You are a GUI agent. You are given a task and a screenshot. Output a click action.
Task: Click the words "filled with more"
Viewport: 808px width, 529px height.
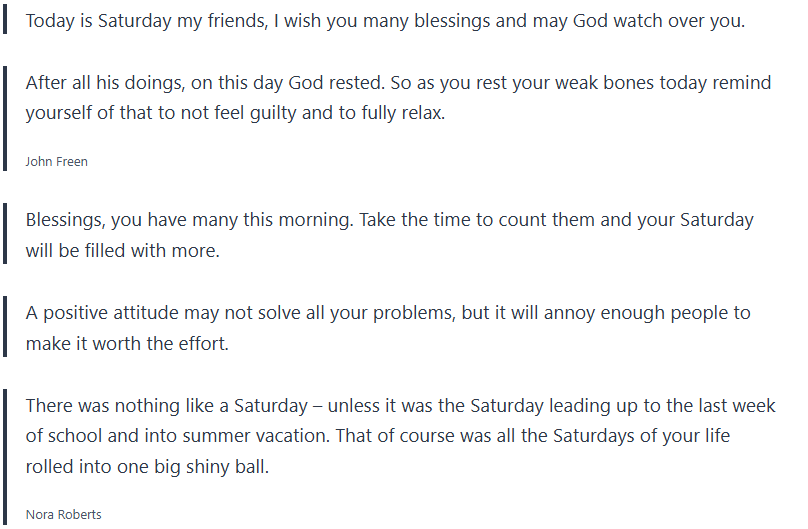tap(154, 250)
